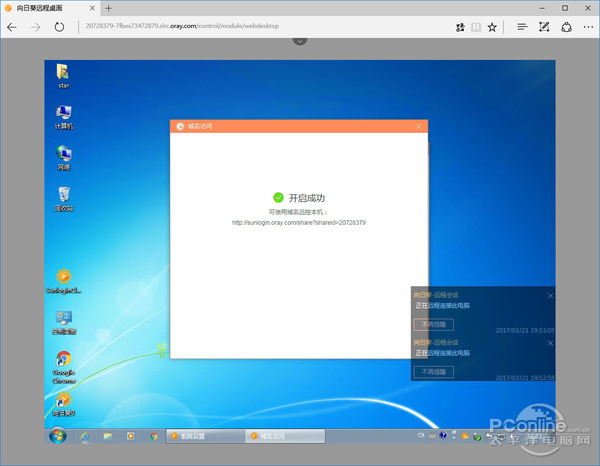Open a new browser tab with plus
This screenshot has width=600, height=466.
[109, 8]
